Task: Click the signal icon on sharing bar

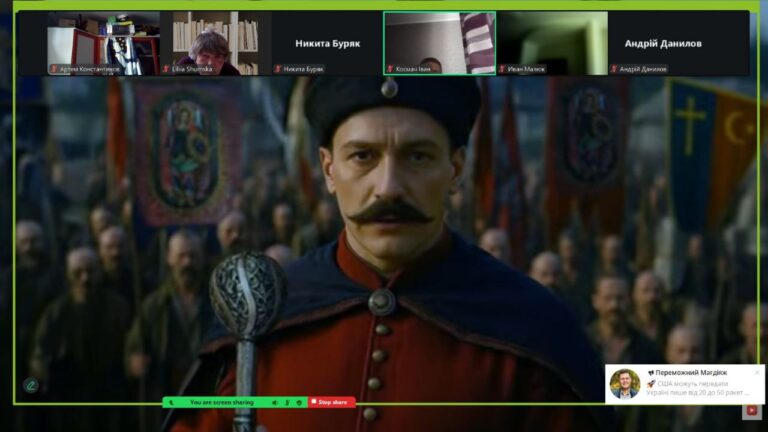Action: [x=172, y=402]
